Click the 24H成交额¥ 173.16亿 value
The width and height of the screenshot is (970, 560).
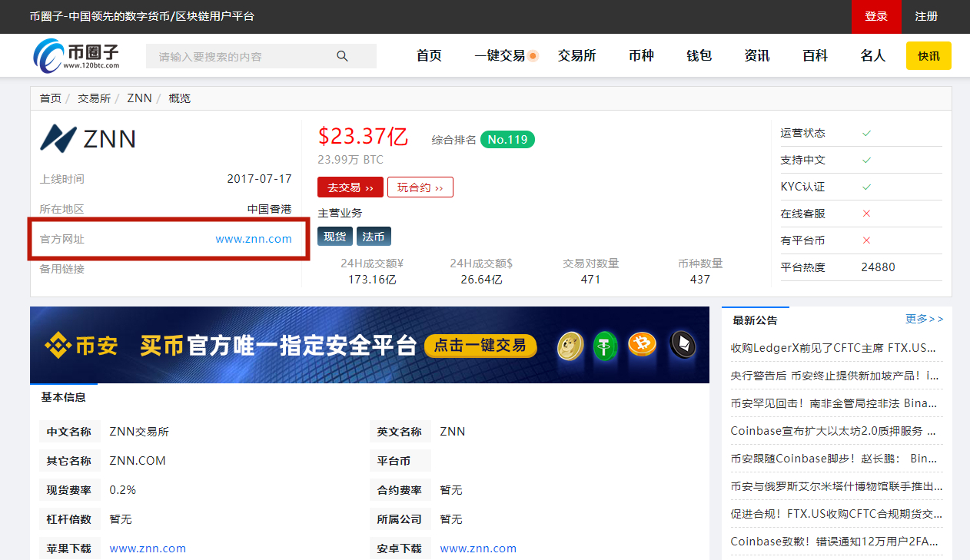point(372,280)
